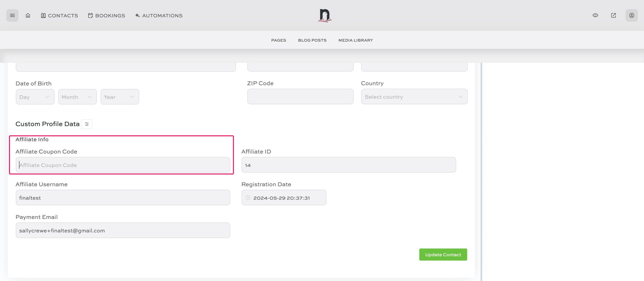Switch to the Media Library tab
644x281 pixels.
(356, 40)
